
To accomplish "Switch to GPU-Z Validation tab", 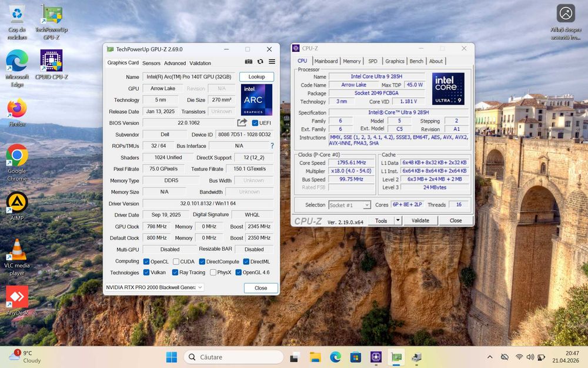I will click(200, 63).
